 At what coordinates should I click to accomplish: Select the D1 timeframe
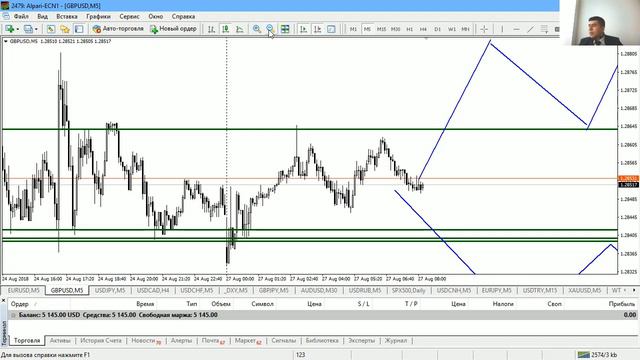(x=438, y=29)
